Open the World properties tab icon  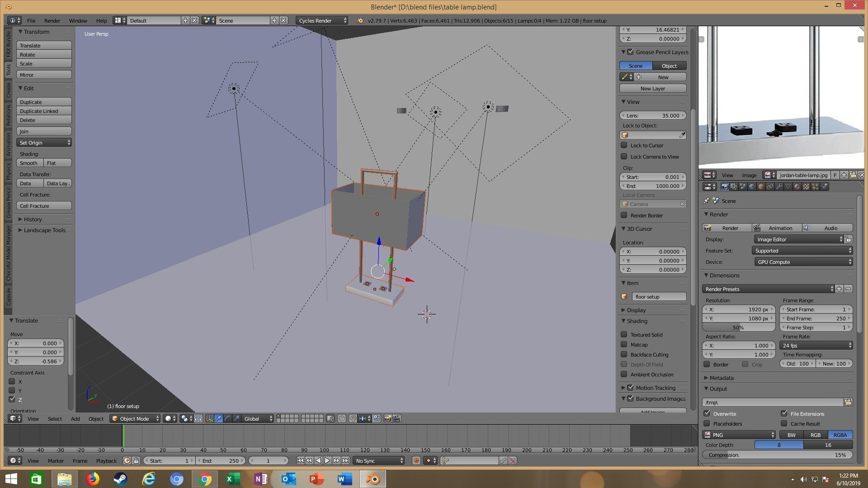752,187
